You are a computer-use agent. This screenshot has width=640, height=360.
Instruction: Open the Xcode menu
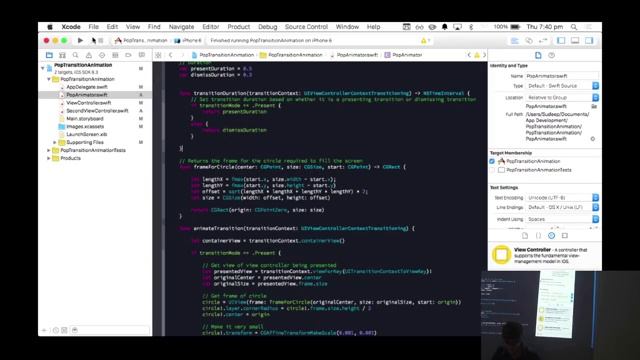tap(71, 27)
